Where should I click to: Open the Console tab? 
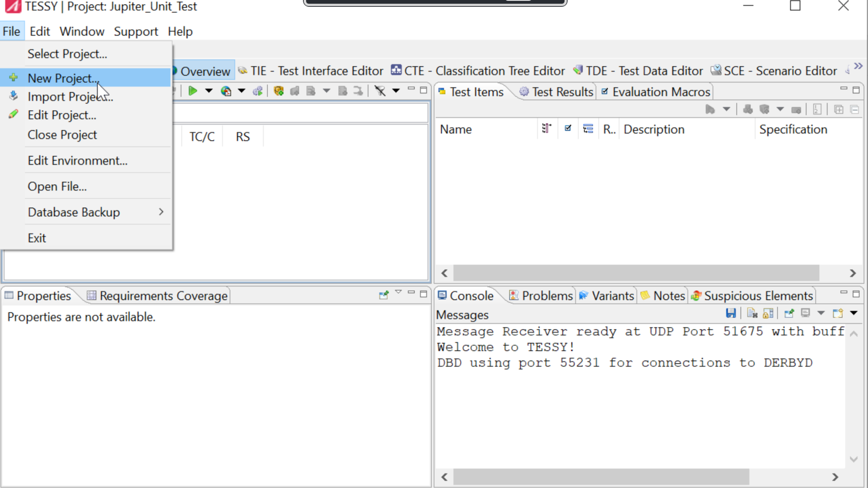coord(466,296)
